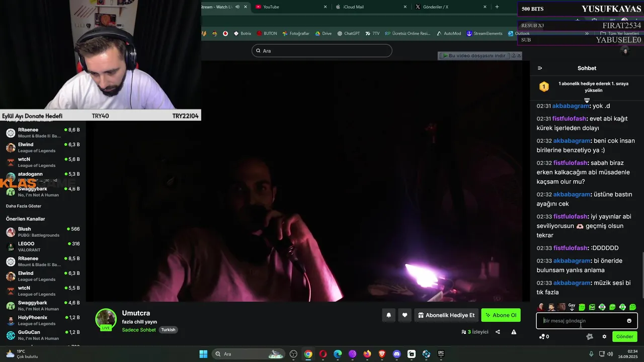Open Microsoft Edge from the taskbar
Viewport: 644px width, 362px height.
pos(338,354)
